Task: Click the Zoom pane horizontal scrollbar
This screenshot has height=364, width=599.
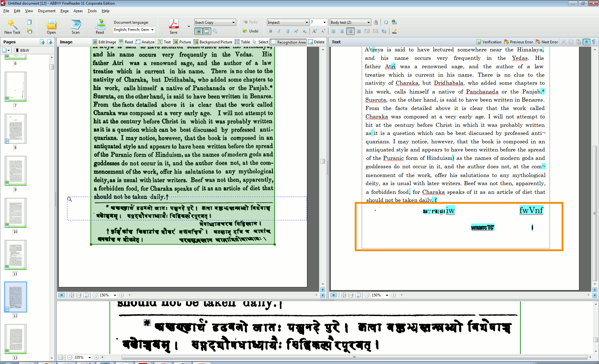Action: (x=354, y=357)
